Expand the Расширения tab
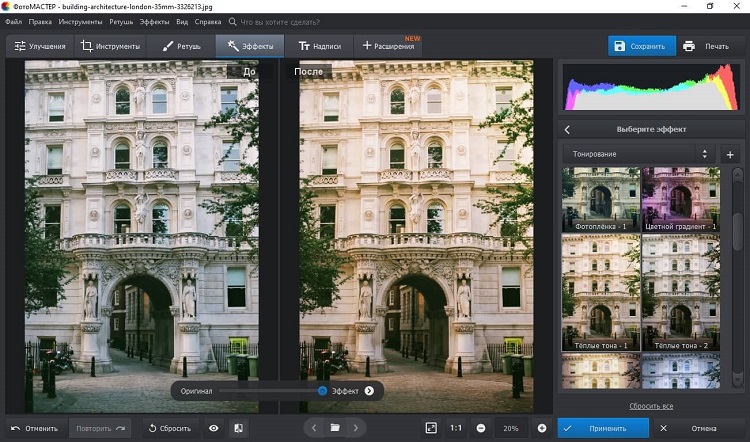The height and width of the screenshot is (442, 750). click(388, 46)
